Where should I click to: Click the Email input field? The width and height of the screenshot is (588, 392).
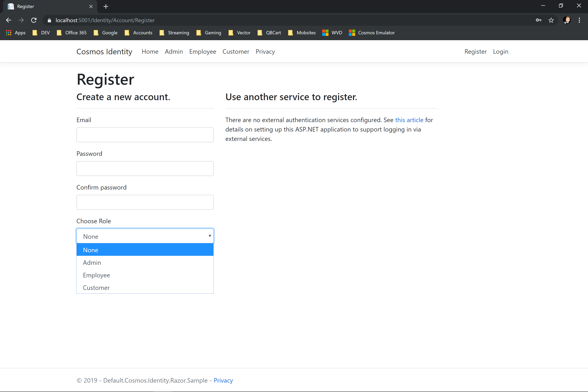pos(144,134)
